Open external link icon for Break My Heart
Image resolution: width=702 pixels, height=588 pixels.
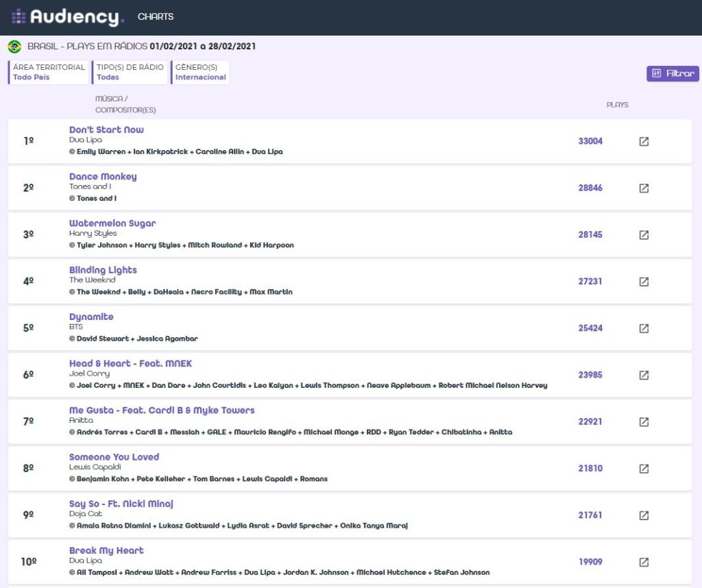[x=644, y=562]
